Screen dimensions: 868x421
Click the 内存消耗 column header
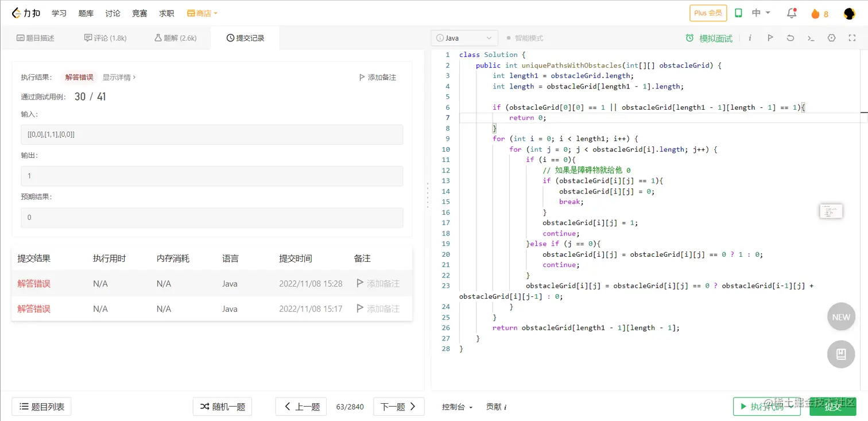click(x=173, y=258)
